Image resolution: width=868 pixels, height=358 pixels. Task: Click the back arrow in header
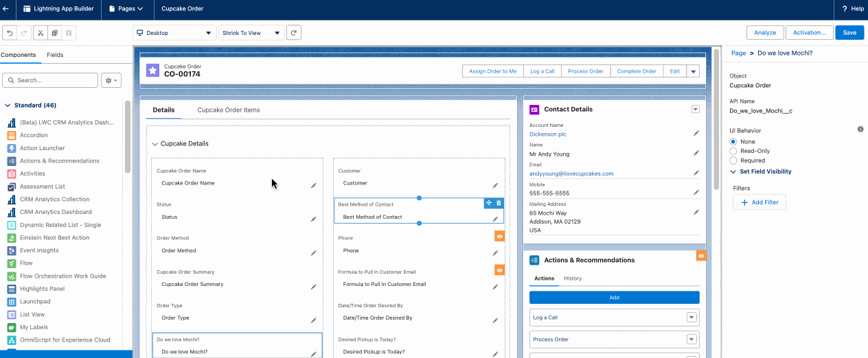(6, 9)
